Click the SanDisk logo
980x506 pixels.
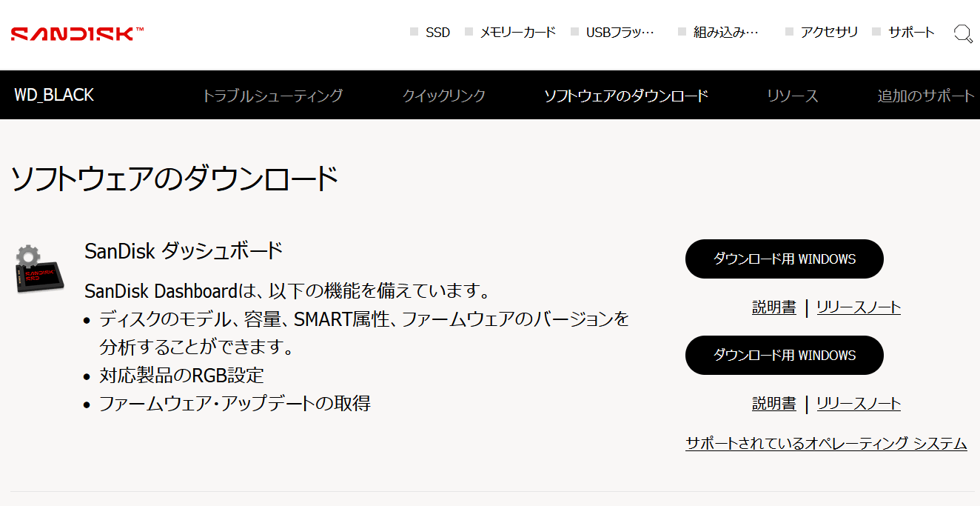coord(77,33)
